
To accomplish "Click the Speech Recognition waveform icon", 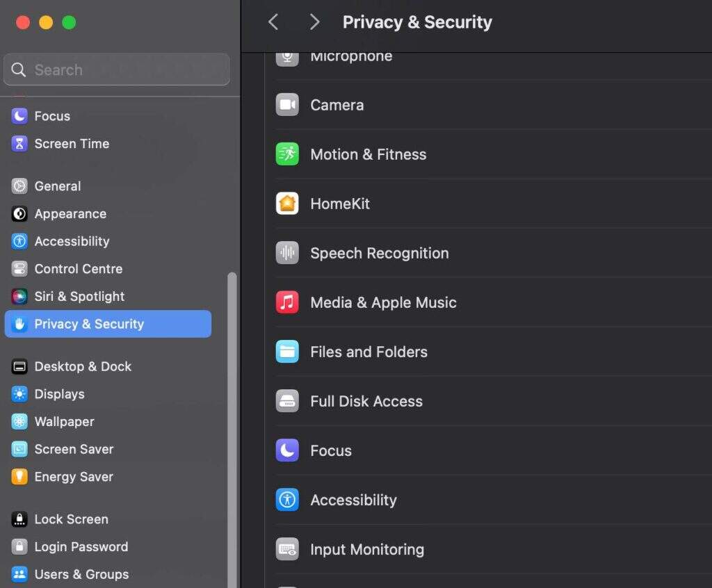I will click(x=287, y=253).
